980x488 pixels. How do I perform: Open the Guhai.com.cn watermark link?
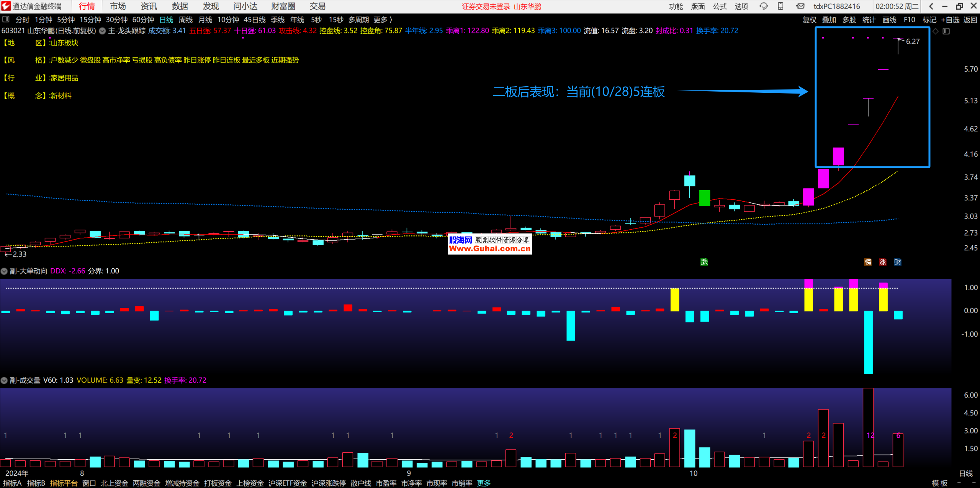[x=489, y=248]
